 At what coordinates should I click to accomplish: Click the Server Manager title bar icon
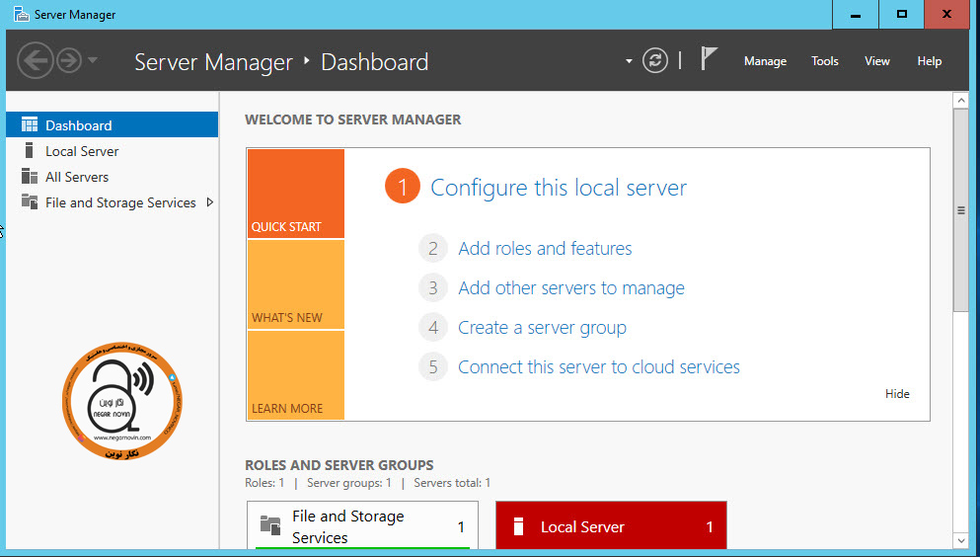[22, 14]
